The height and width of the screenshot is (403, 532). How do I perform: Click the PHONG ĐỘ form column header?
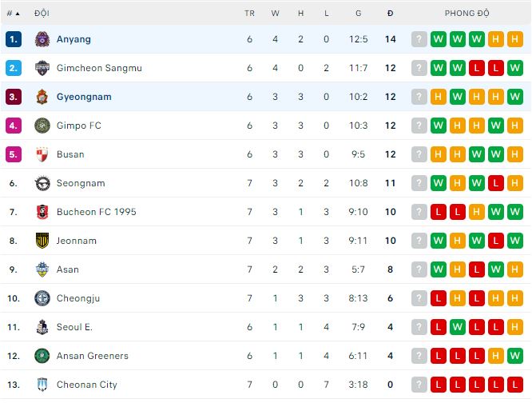coord(467,14)
